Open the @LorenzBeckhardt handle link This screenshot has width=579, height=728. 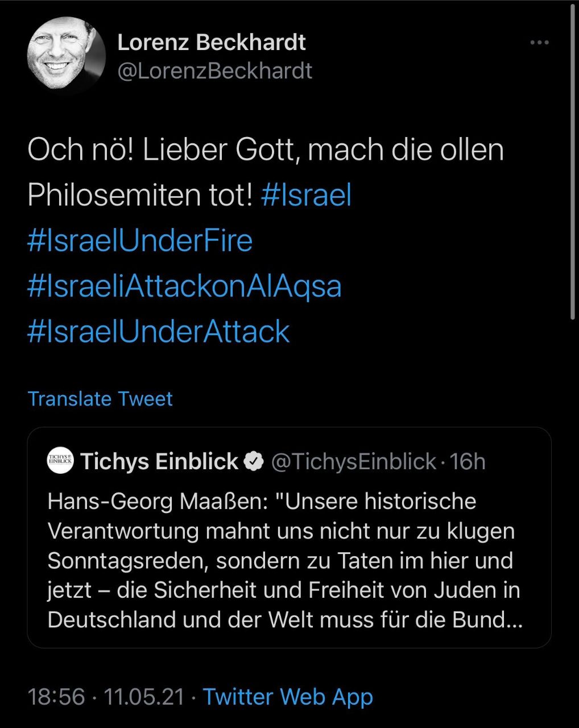click(214, 71)
